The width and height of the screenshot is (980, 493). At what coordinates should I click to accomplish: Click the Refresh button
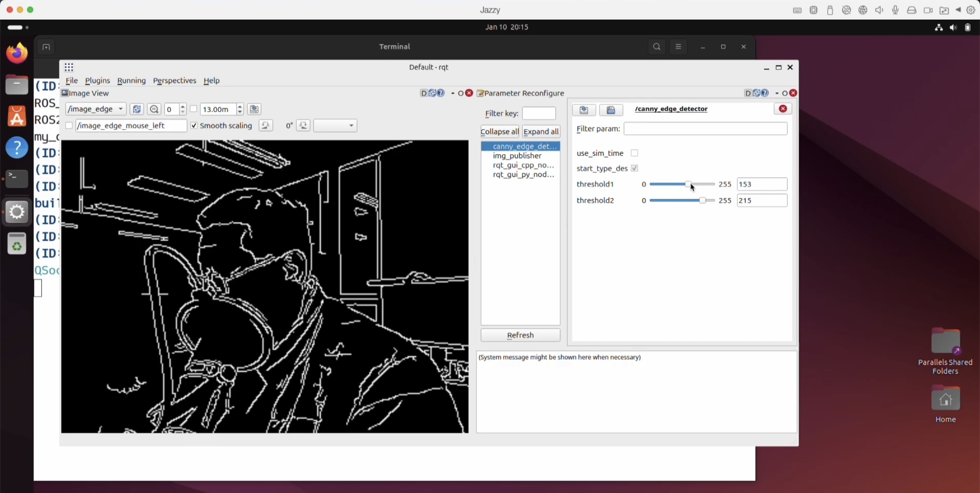pos(520,335)
